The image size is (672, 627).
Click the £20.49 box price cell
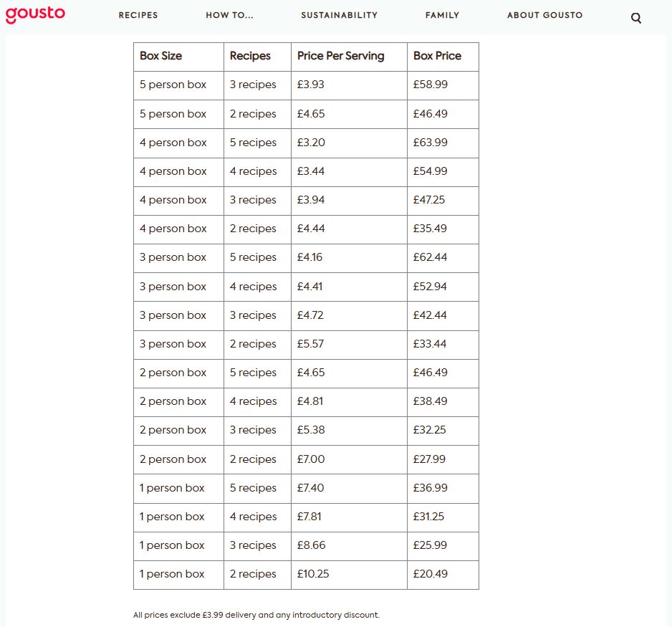(430, 574)
